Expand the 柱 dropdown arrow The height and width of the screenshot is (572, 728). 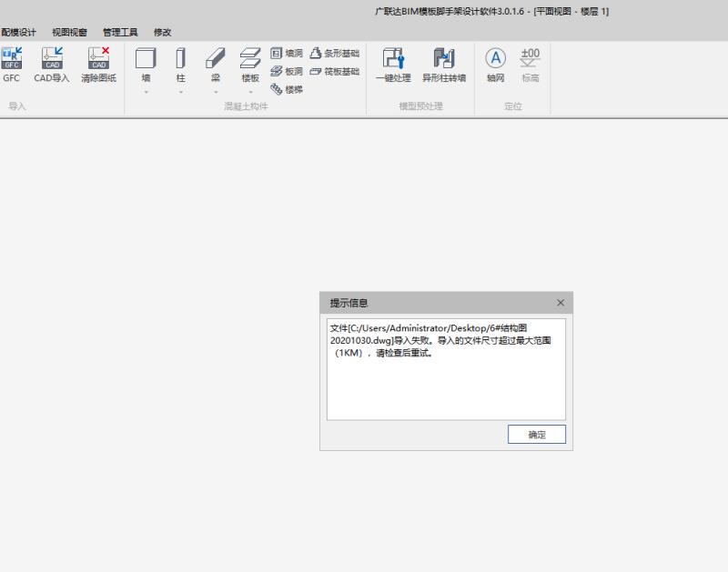pyautogui.click(x=180, y=93)
